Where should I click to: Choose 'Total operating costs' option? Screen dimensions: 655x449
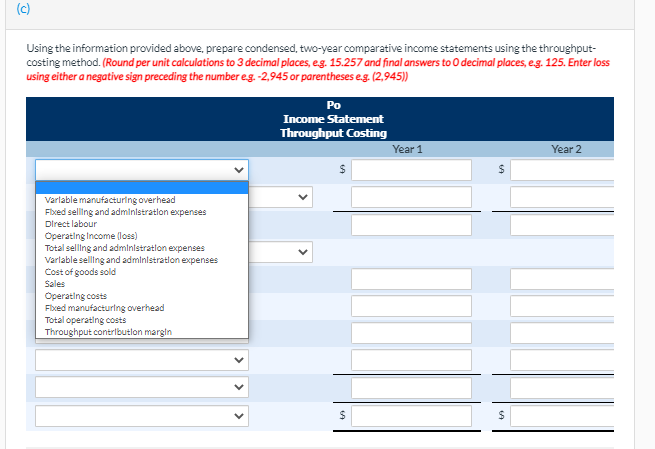click(x=142, y=320)
